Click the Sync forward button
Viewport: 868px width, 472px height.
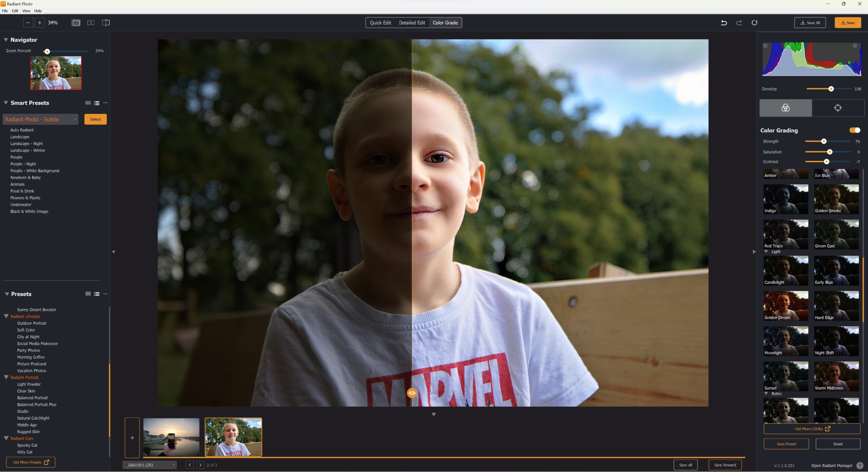tap(725, 465)
